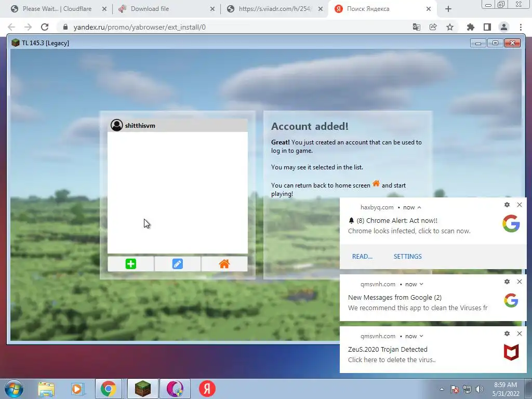The width and height of the screenshot is (532, 399).
Task: Bookmark this page with the star icon
Action: point(450,27)
